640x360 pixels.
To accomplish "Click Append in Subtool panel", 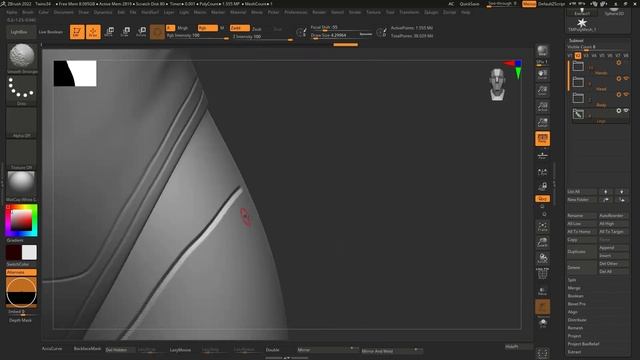I will (x=613, y=248).
